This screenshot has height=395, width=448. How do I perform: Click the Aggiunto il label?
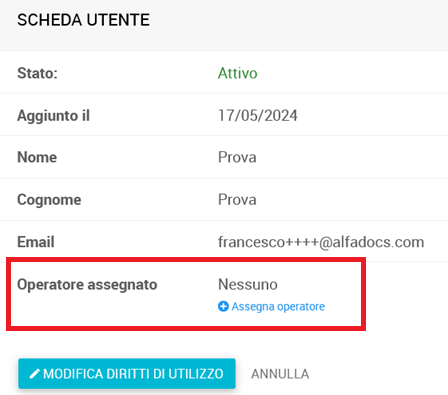pos(53,116)
